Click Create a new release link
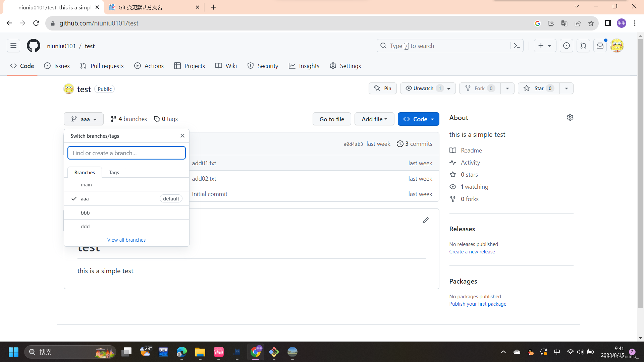The width and height of the screenshot is (644, 362). coord(472,252)
